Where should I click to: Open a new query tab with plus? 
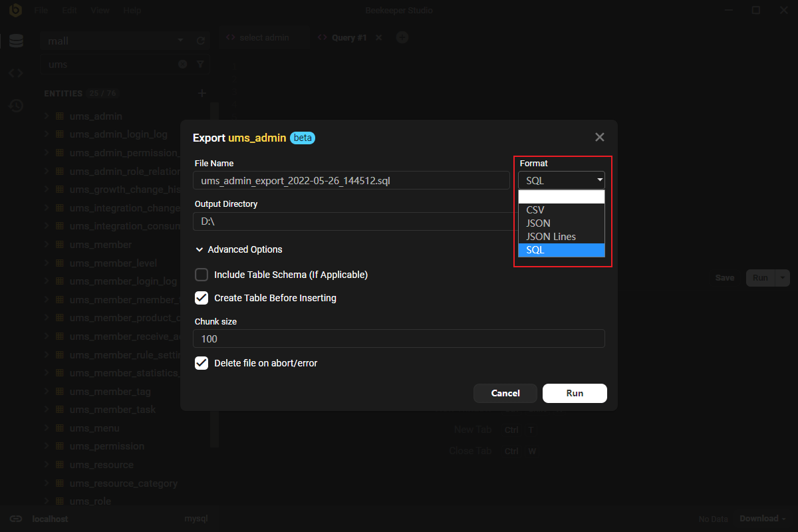coord(402,37)
